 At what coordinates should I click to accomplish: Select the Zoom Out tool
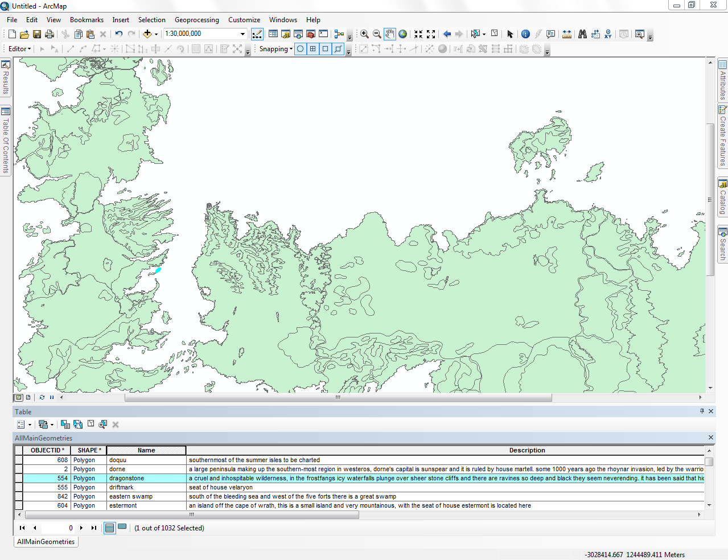tap(377, 34)
